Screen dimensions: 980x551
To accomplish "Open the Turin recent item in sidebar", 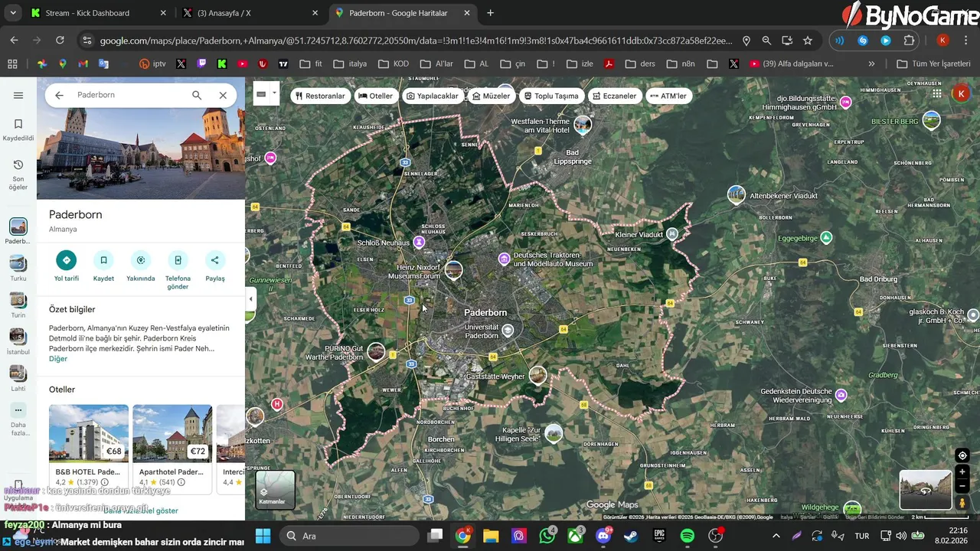I will pyautogui.click(x=18, y=305).
